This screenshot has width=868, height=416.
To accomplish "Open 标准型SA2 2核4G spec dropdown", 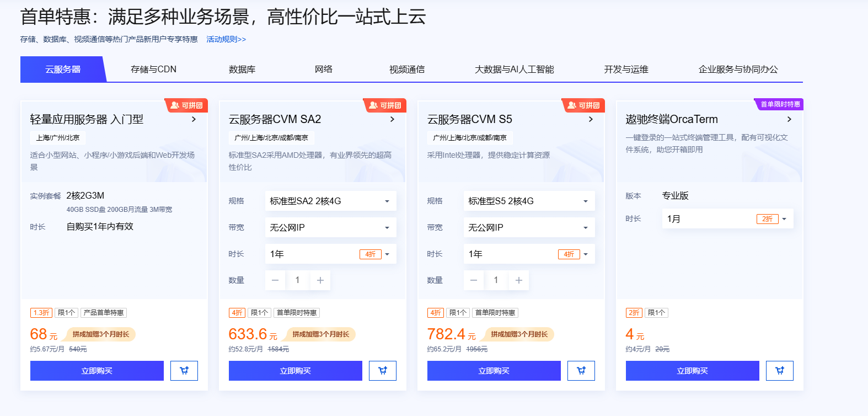I will 331,201.
